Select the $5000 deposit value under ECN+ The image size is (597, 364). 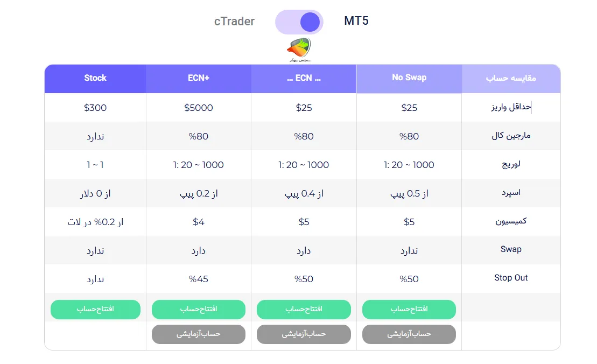[x=199, y=107]
